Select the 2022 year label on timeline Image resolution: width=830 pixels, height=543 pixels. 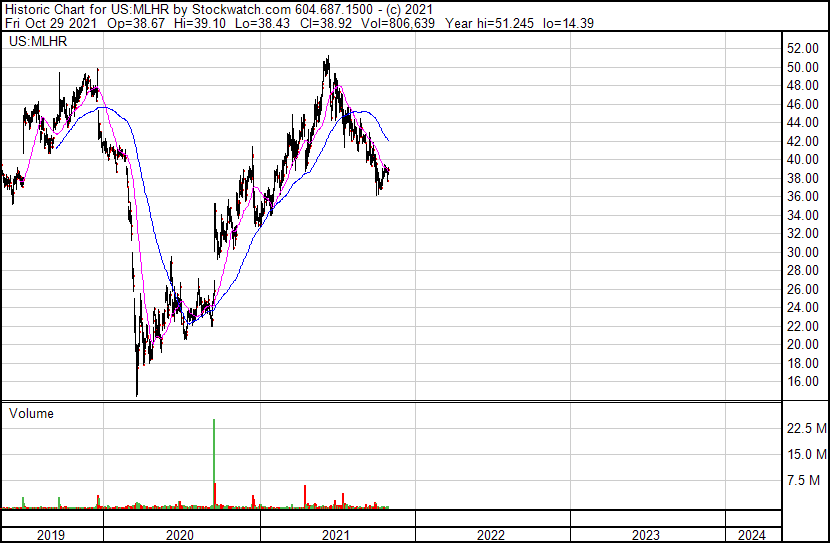pos(490,535)
